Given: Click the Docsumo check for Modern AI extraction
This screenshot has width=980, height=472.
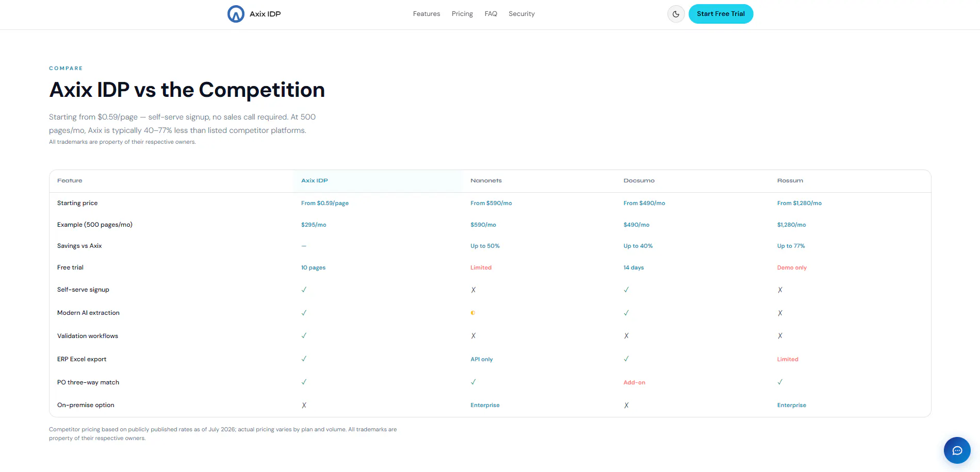Looking at the screenshot, I should pyautogui.click(x=626, y=313).
